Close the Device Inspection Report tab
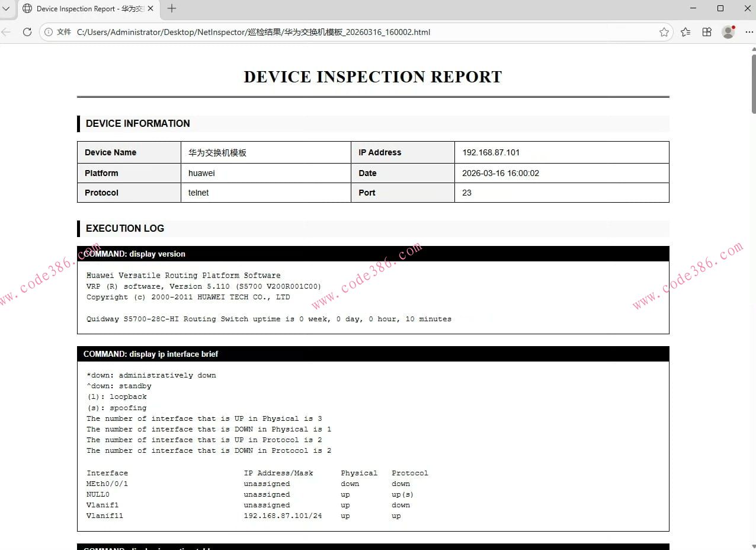The width and height of the screenshot is (756, 550). coord(150,9)
